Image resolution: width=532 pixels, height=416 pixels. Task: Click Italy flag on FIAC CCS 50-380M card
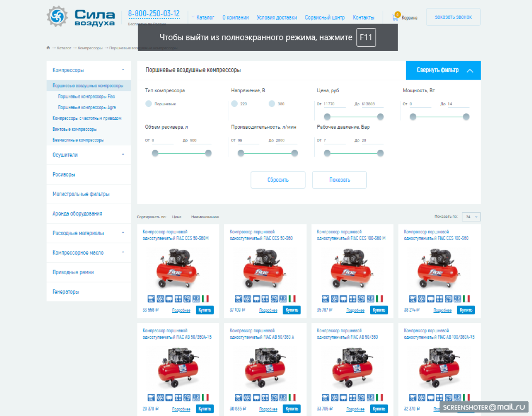click(205, 299)
